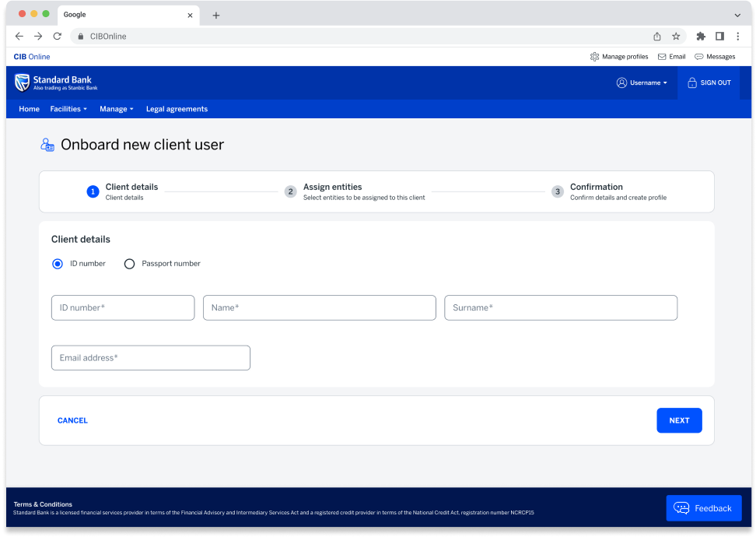This screenshot has height=537, width=756.
Task: Click the Sign Out button
Action: [x=709, y=82]
